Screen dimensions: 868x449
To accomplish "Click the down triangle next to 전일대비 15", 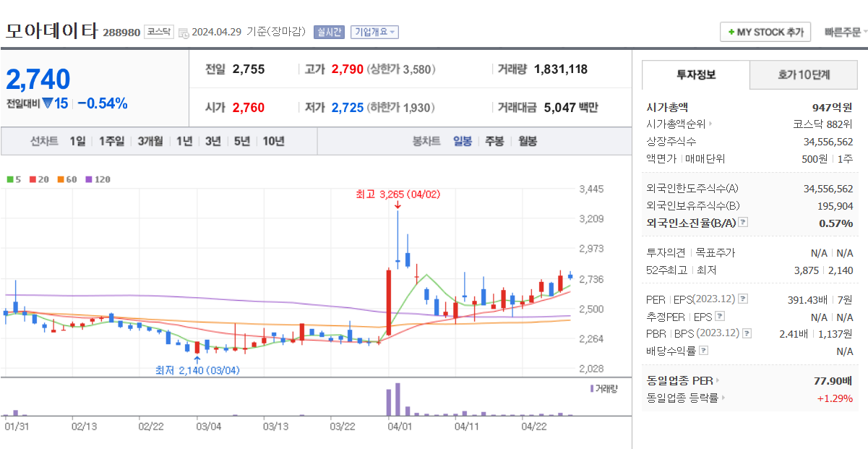I will coord(48,103).
